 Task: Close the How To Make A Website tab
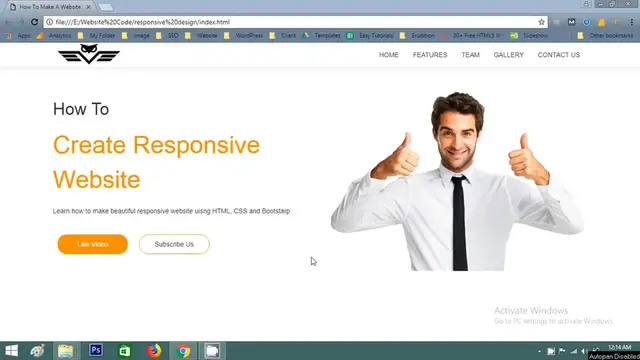point(88,7)
